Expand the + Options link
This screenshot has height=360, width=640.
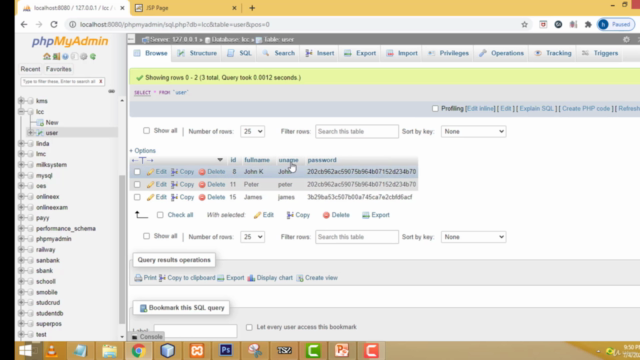pos(142,151)
